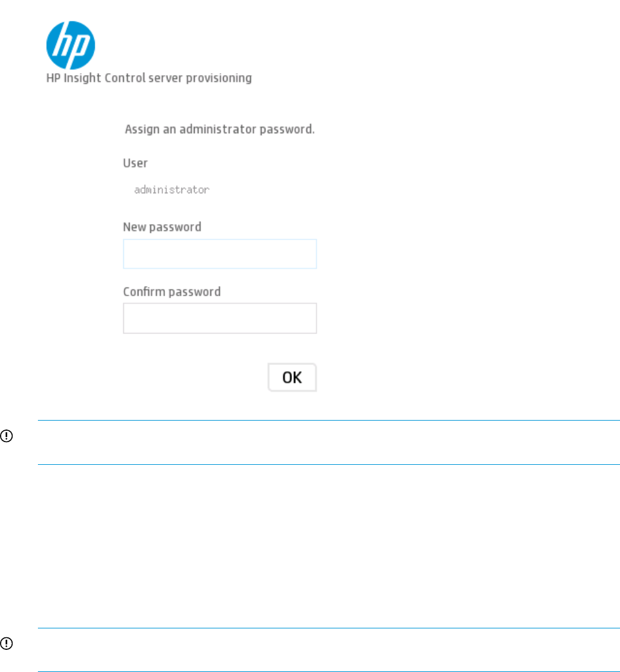This screenshot has width=620, height=672.
Task: Click divider line above upper exclamation icon
Action: (329, 421)
